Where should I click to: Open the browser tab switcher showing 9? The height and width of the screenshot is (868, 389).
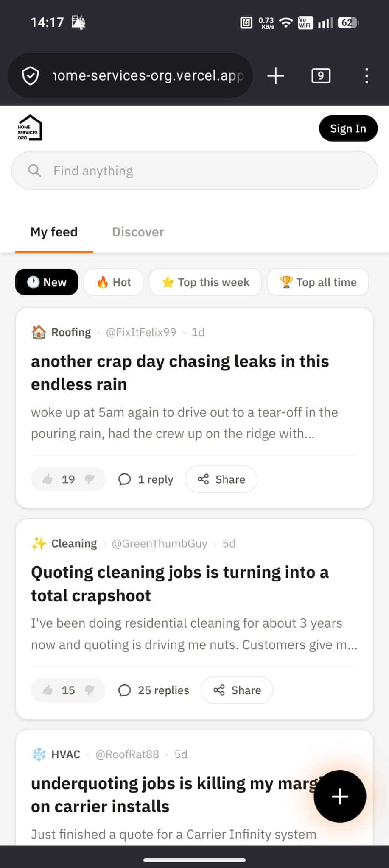(x=321, y=76)
